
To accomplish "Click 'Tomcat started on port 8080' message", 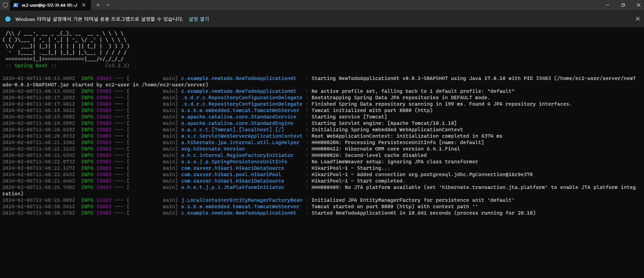I will (395, 206).
